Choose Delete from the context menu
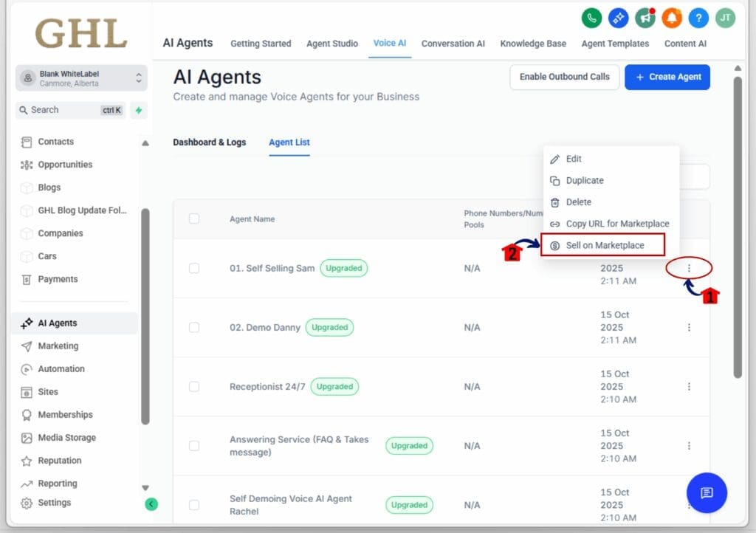 point(611,202)
